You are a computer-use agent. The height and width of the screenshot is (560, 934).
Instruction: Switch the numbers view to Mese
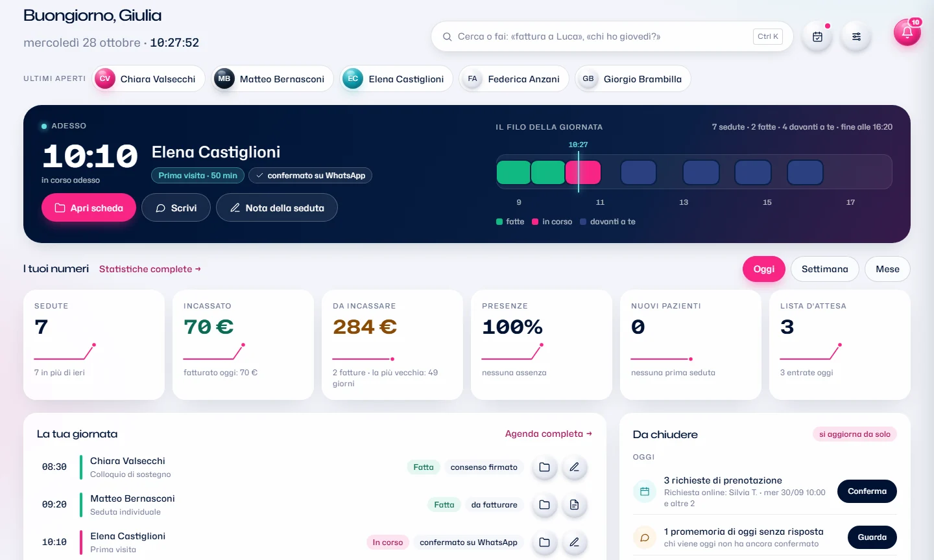(x=887, y=269)
